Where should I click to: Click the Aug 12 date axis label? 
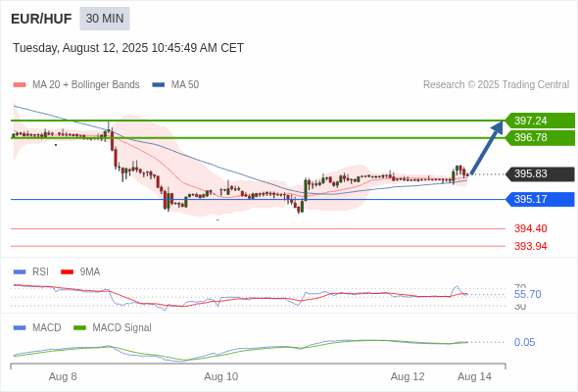[408, 376]
